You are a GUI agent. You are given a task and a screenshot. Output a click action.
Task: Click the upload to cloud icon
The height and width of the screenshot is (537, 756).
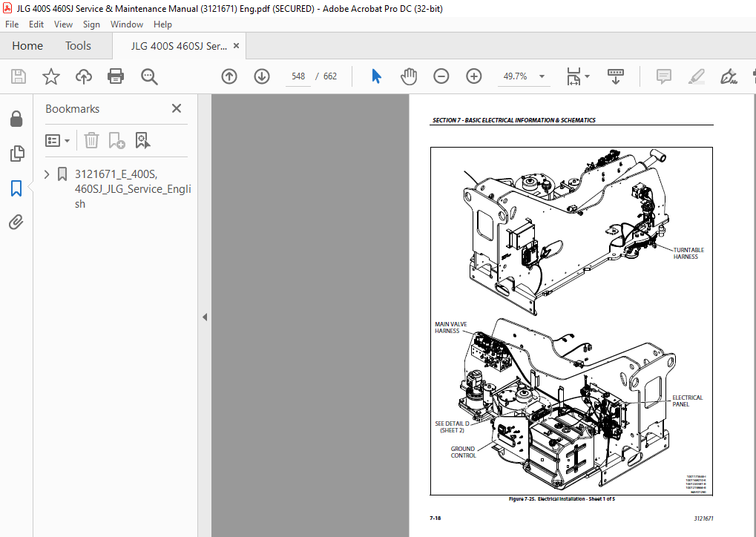(x=83, y=76)
